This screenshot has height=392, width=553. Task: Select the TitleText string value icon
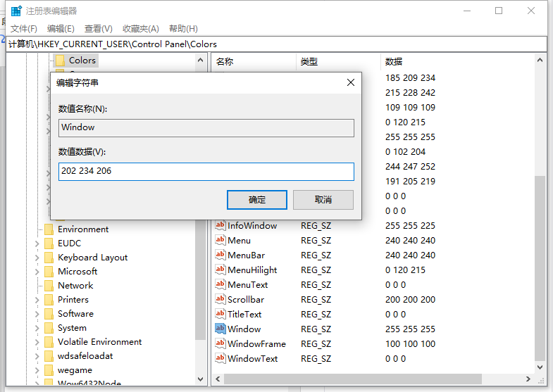(x=220, y=314)
